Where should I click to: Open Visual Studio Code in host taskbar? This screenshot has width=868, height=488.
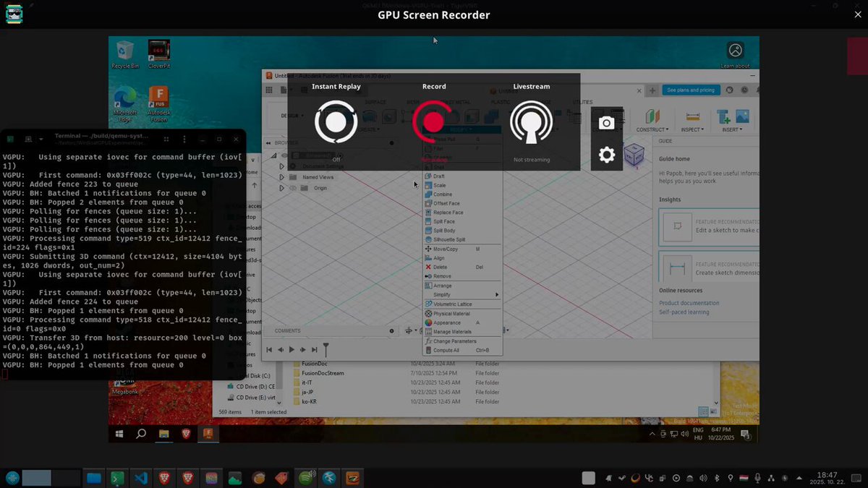(x=141, y=478)
